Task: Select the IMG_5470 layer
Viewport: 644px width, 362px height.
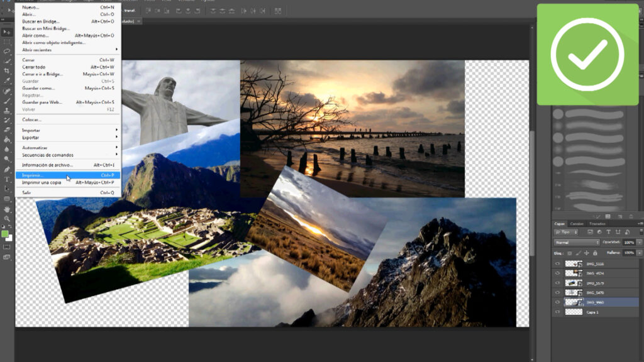Action: (x=595, y=292)
